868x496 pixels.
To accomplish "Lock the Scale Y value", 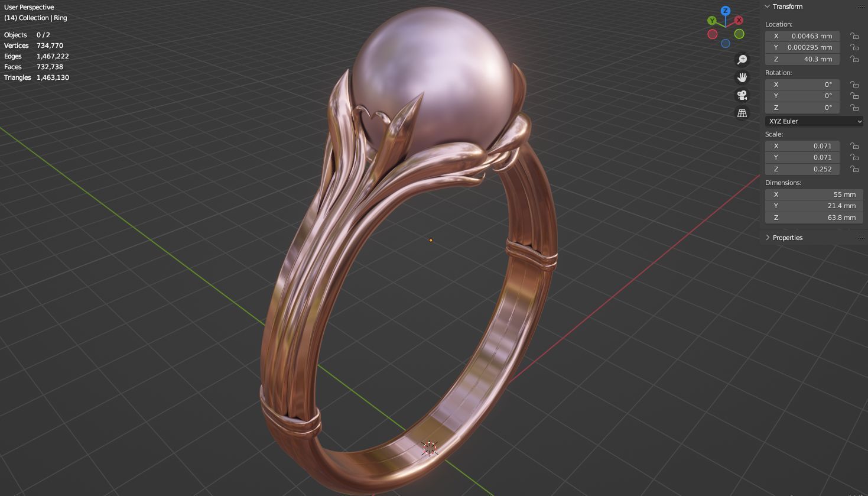I will tap(854, 157).
